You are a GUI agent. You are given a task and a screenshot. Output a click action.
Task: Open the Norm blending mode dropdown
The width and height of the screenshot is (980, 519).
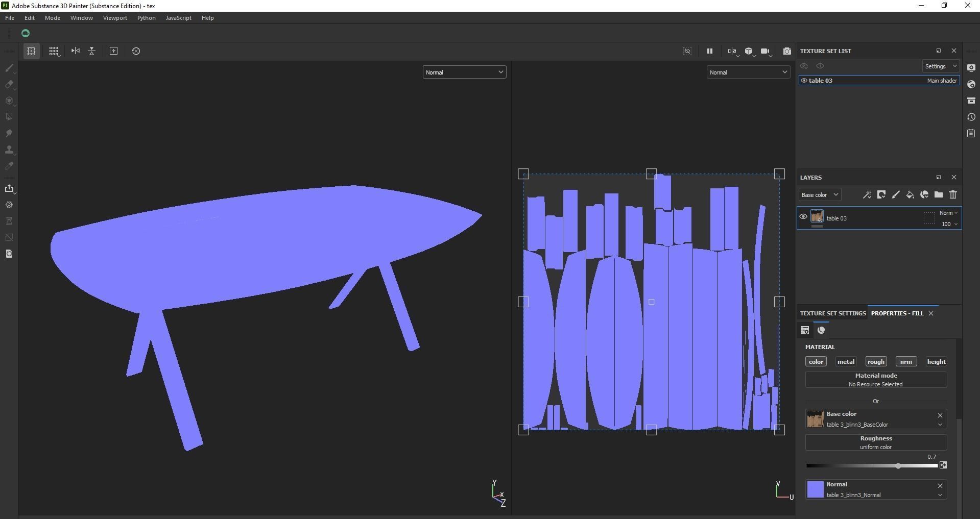[948, 213]
